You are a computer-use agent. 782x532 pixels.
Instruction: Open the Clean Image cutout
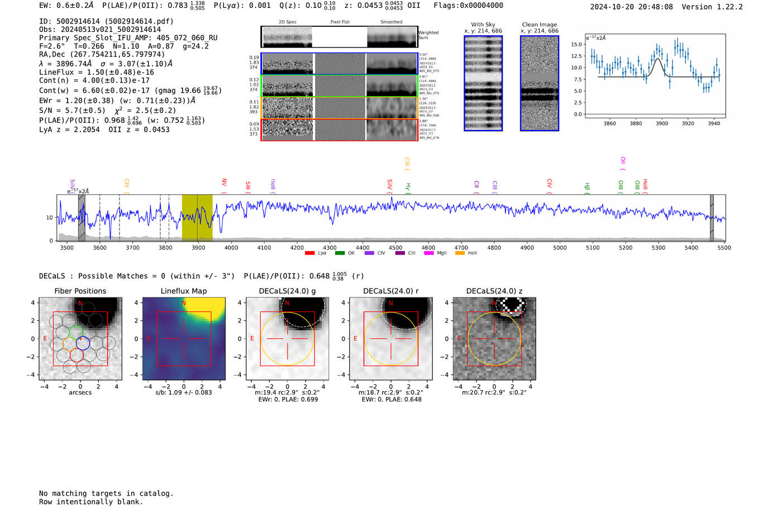[x=540, y=83]
